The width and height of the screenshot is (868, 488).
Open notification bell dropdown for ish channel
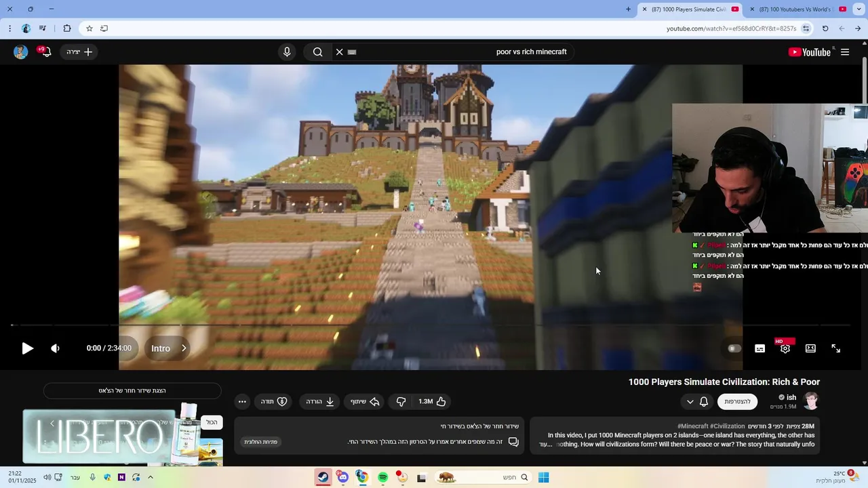[697, 401]
